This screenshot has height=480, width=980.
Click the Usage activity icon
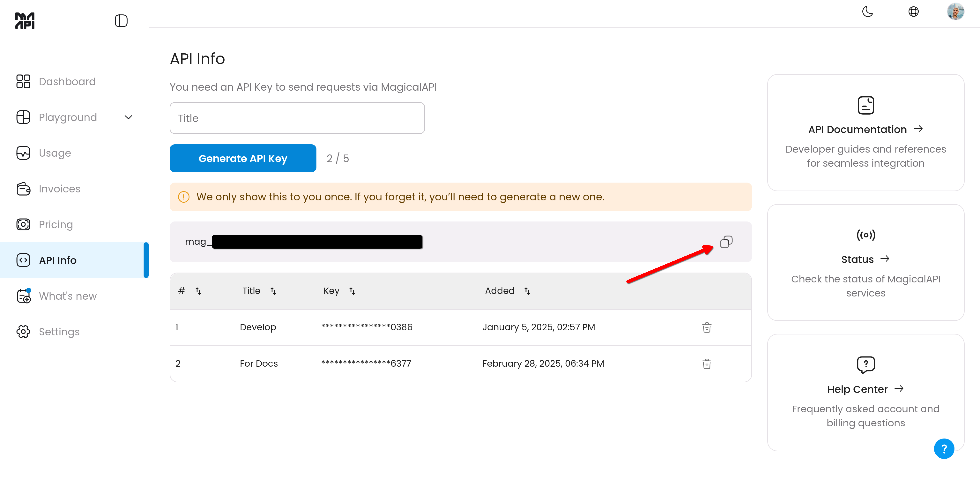coord(23,153)
